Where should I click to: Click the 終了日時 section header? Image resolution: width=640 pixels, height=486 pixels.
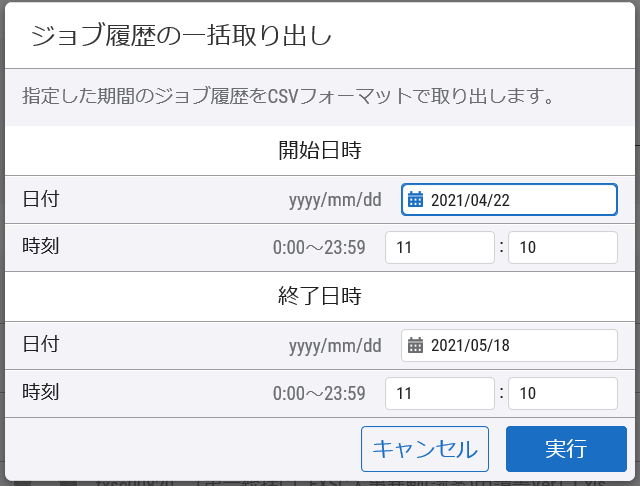tap(320, 296)
